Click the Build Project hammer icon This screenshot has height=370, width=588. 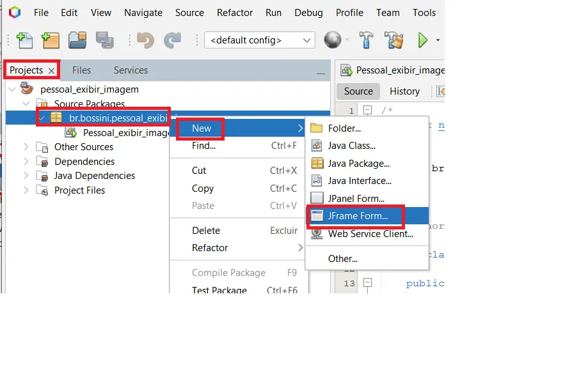tap(366, 40)
